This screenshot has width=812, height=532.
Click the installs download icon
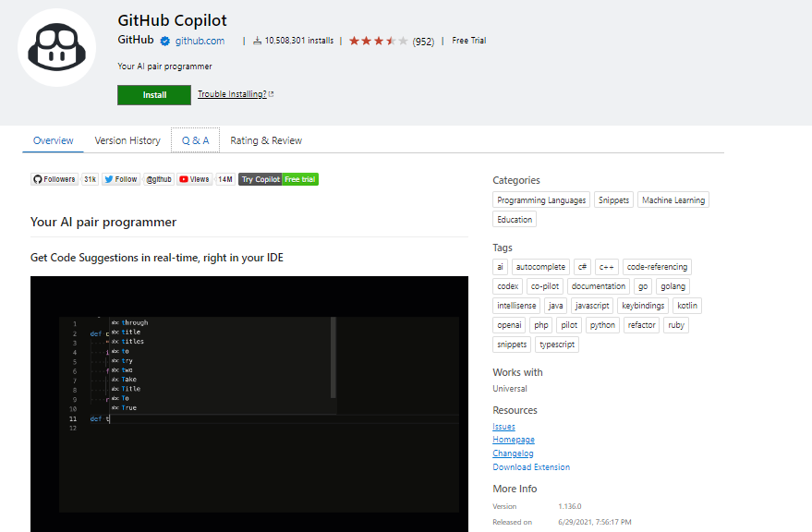click(x=257, y=40)
